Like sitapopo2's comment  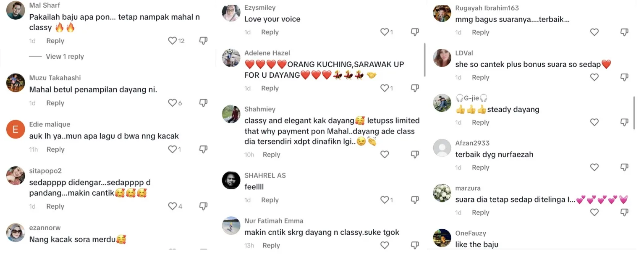tap(172, 206)
